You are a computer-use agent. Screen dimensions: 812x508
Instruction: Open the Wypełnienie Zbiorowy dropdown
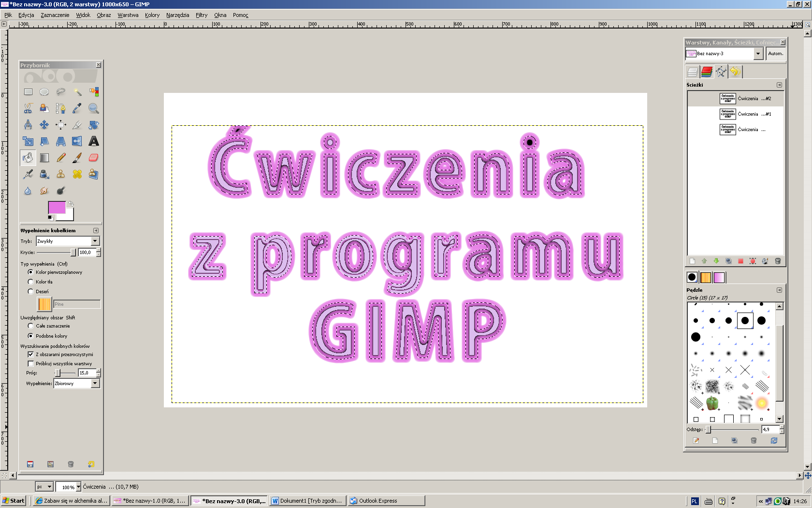(x=76, y=384)
